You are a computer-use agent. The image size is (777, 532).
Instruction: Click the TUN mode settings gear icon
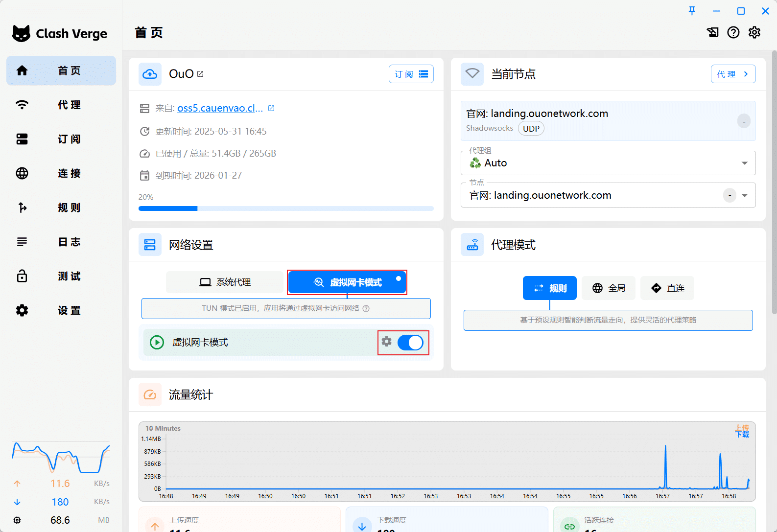[387, 342]
